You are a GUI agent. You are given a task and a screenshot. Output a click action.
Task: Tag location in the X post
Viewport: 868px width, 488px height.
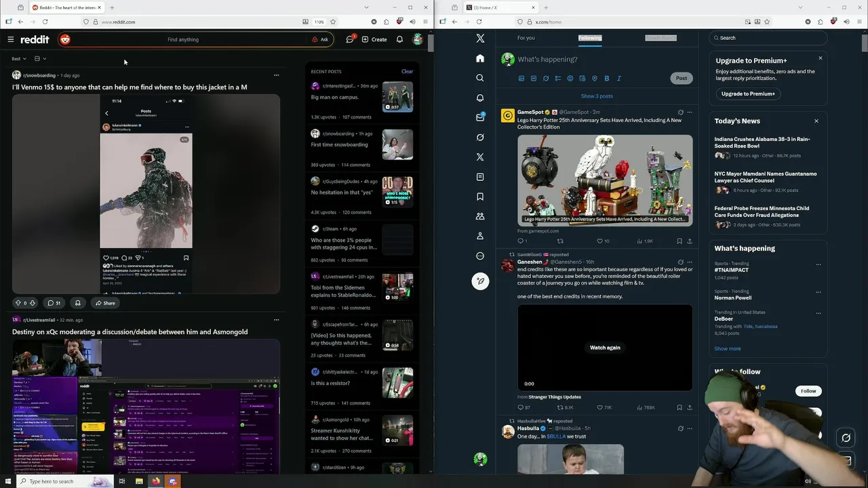tap(595, 79)
